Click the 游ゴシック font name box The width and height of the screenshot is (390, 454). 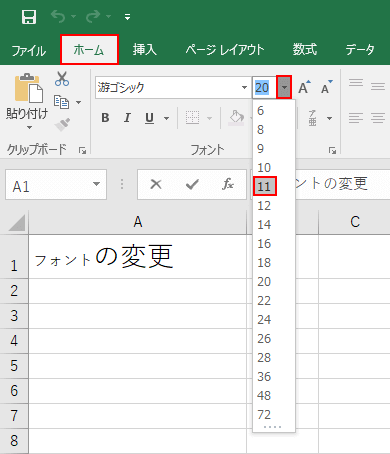coord(167,88)
